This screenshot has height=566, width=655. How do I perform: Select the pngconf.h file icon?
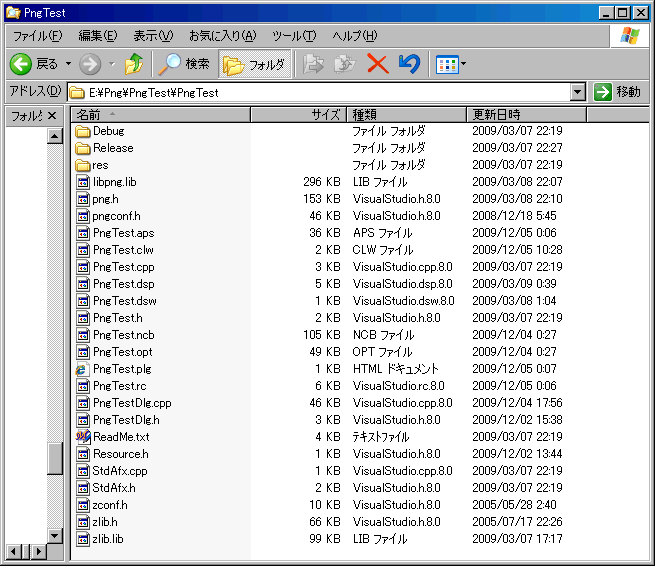83,216
